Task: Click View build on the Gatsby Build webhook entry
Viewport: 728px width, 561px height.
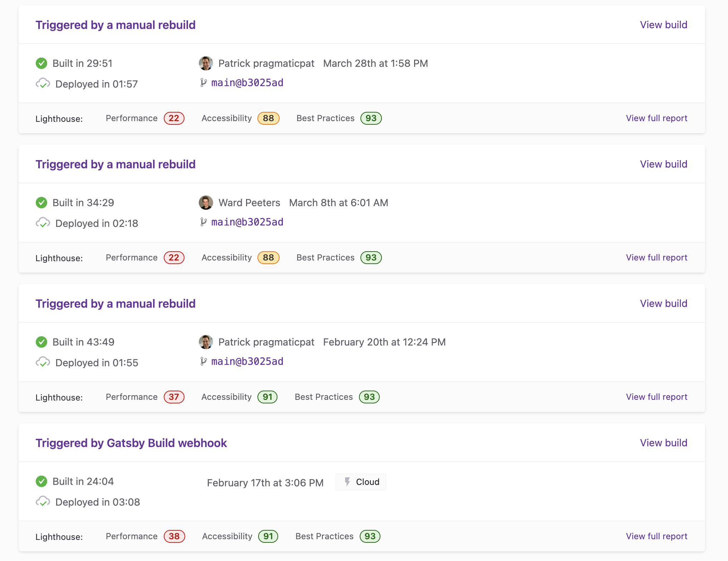Action: pyautogui.click(x=663, y=443)
